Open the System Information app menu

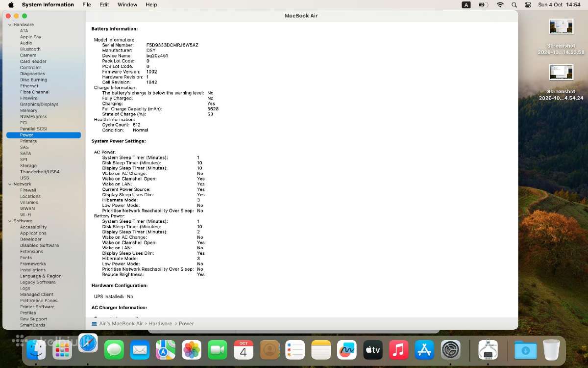[48, 4]
